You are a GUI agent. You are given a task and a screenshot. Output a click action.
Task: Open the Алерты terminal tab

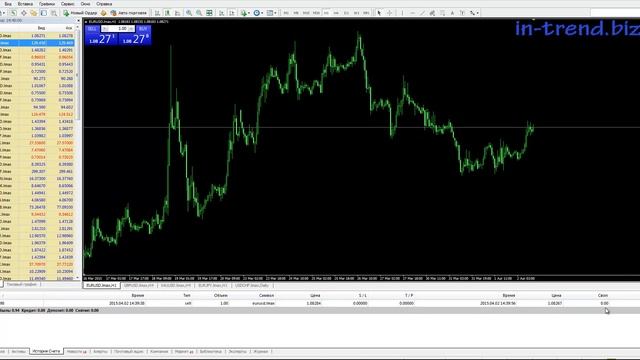click(100, 351)
